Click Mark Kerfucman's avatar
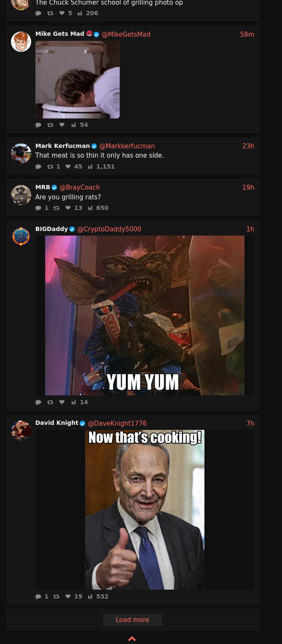The width and height of the screenshot is (282, 644). [21, 153]
